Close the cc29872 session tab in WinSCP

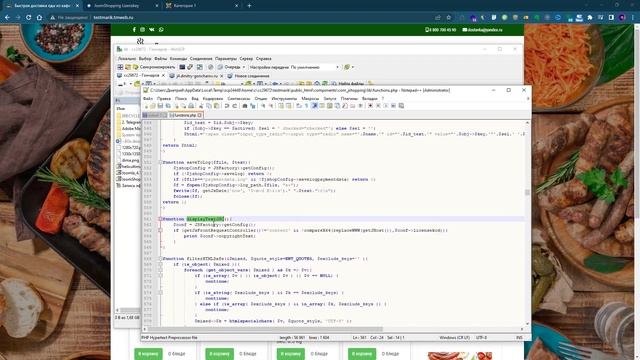coord(163,76)
